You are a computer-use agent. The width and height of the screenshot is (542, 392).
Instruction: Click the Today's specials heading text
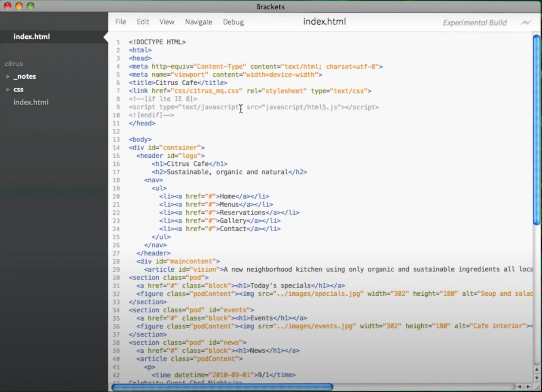pos(280,286)
